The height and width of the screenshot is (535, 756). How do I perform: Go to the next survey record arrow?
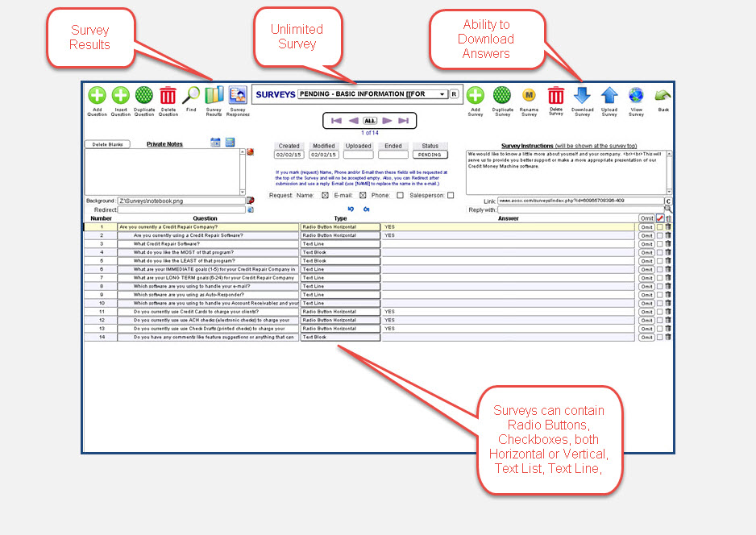click(387, 121)
